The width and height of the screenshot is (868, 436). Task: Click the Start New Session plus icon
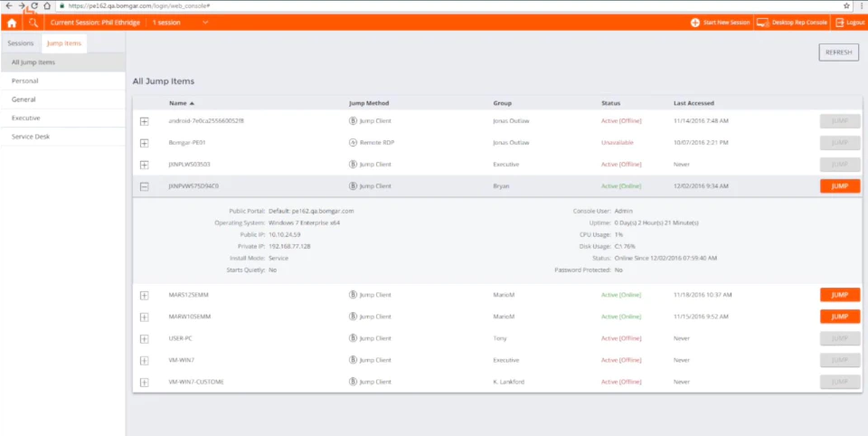click(695, 23)
